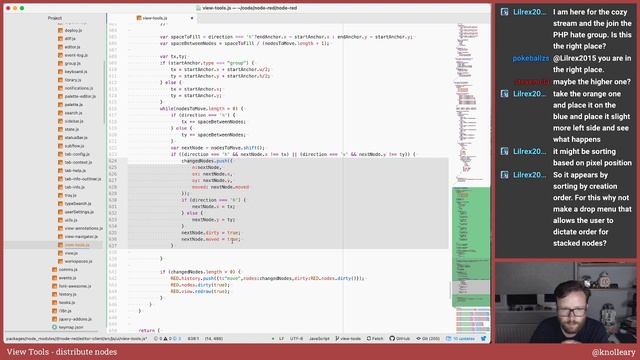Click the event-log.js file icon
This screenshot has width=640, height=360.
[x=60, y=55]
